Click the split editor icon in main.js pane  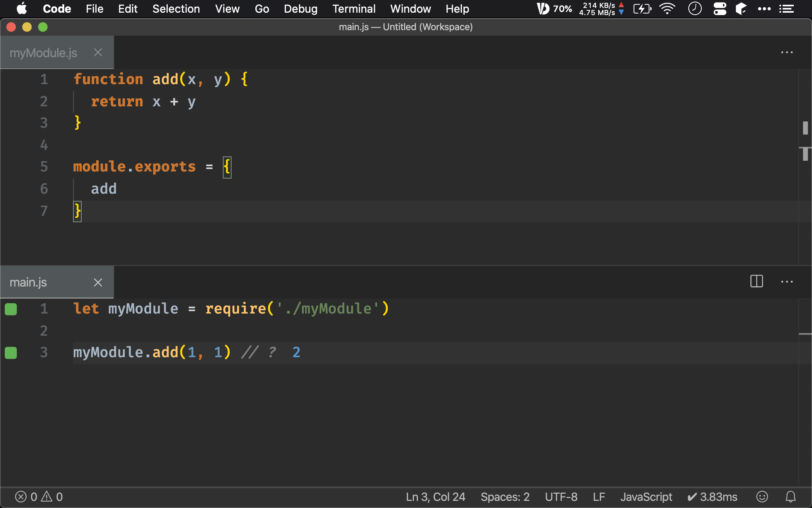tap(756, 282)
